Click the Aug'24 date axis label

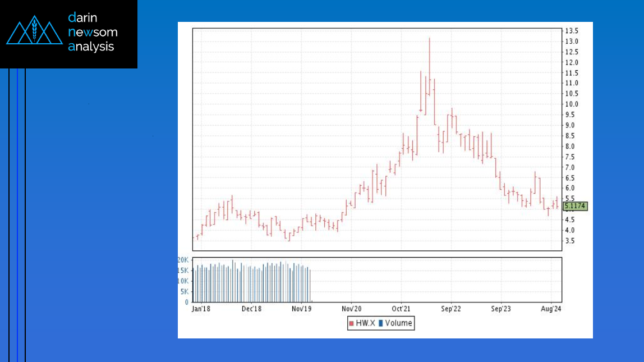[550, 309]
